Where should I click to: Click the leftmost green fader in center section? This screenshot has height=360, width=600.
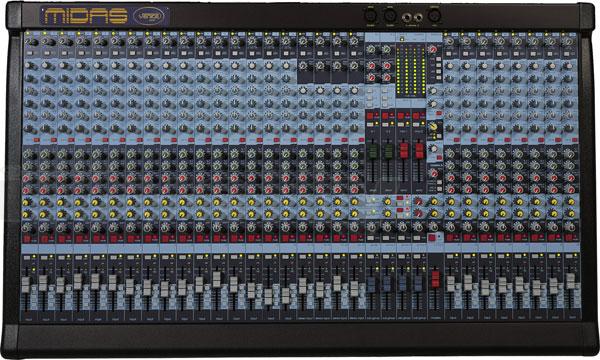tap(372, 151)
